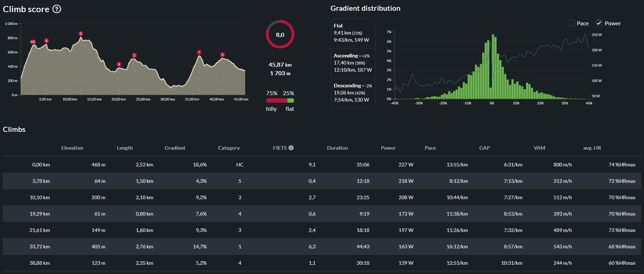Click the hilly/flat ratio bar

point(280,100)
